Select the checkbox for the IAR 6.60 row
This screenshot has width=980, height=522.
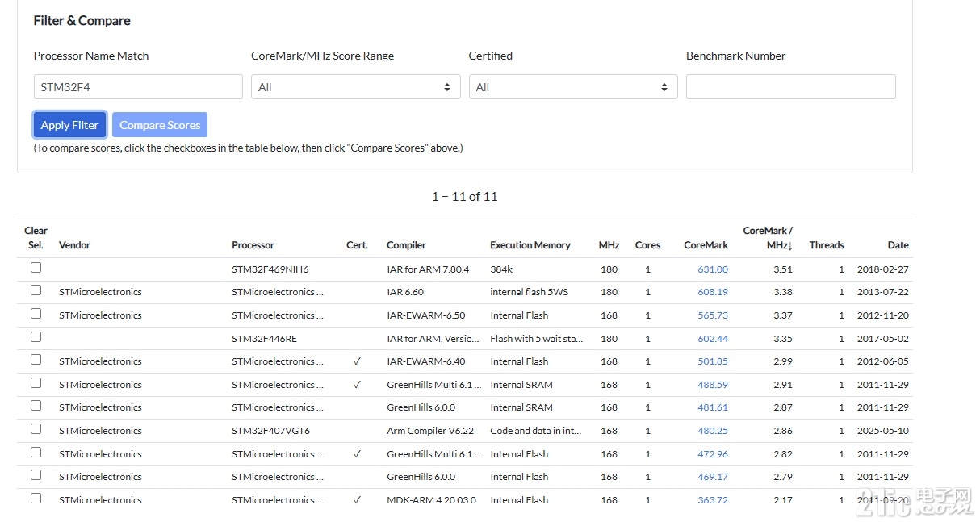click(x=36, y=290)
